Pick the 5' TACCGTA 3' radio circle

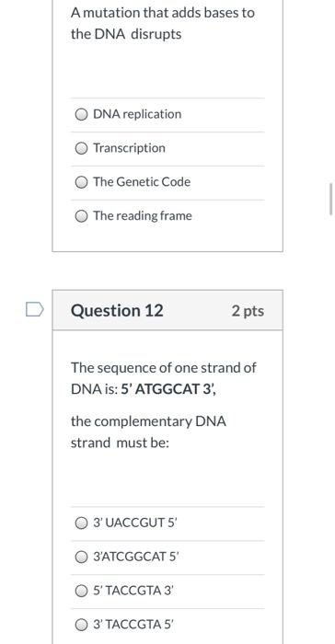[81, 591]
